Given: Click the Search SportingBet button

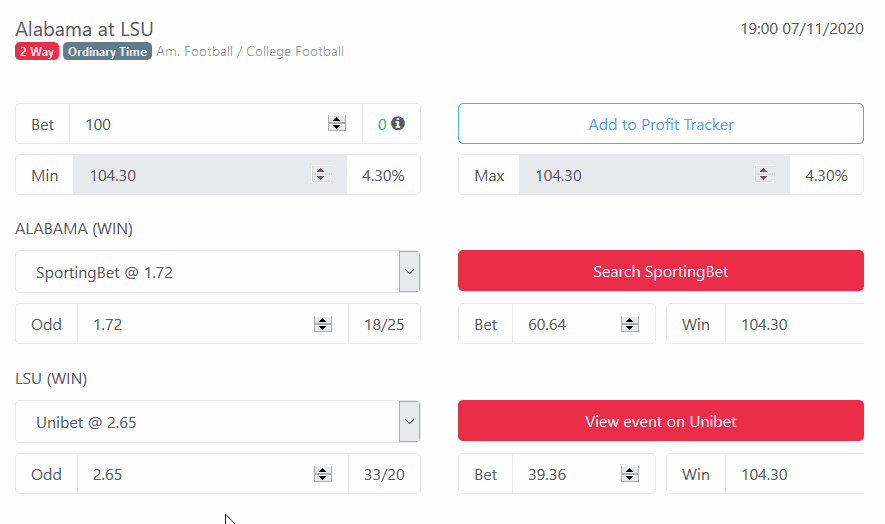Looking at the screenshot, I should [x=661, y=272].
